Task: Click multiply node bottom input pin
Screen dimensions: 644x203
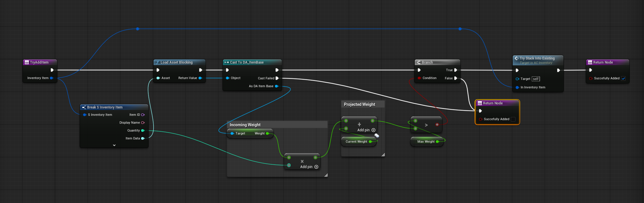Action: coord(289,165)
